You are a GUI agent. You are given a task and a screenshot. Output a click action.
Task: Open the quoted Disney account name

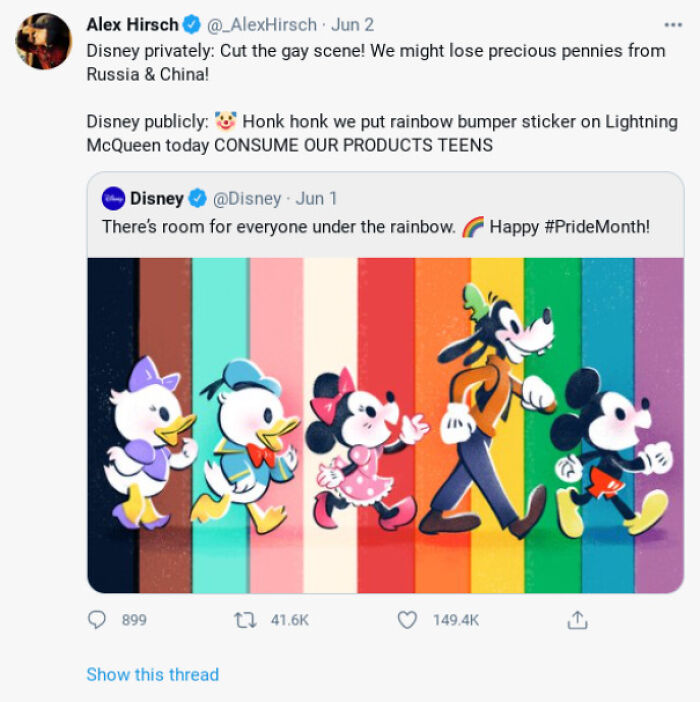click(157, 198)
